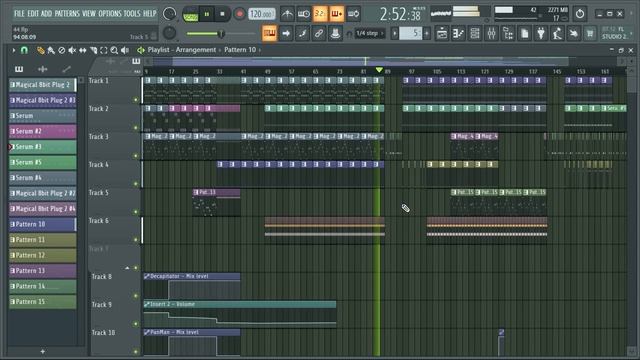Open the OPTIONS menu
The image size is (640, 360).
pos(110,13)
